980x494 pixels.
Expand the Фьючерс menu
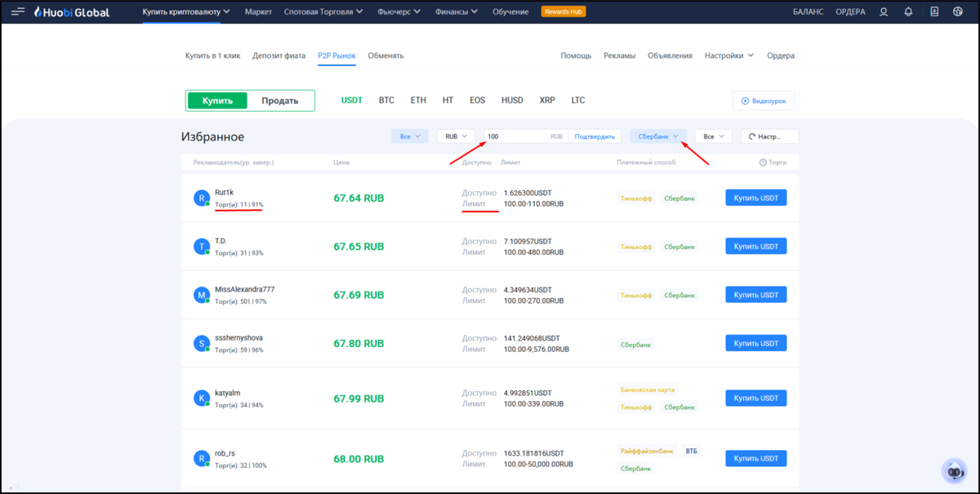(399, 11)
